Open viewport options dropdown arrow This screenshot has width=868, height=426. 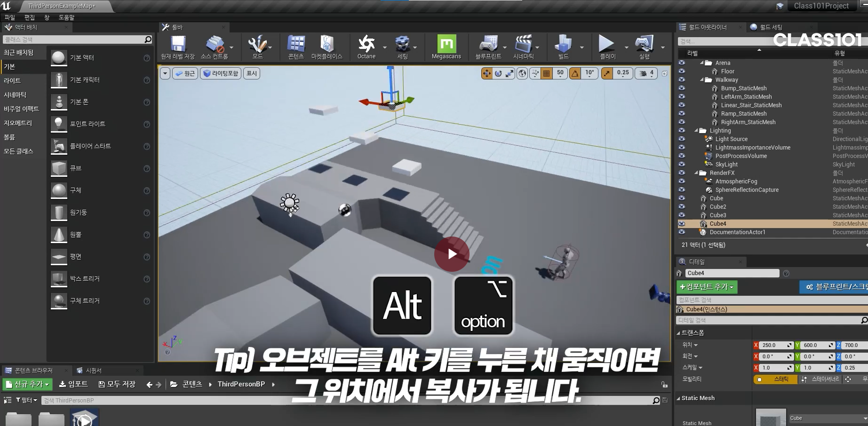[165, 73]
